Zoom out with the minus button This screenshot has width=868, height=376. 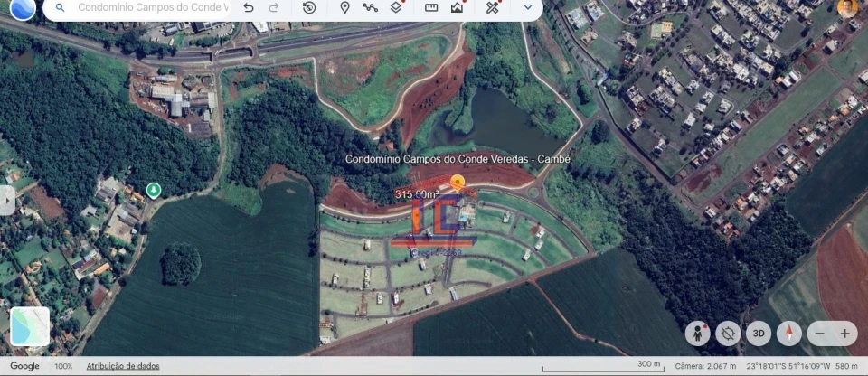pyautogui.click(x=820, y=334)
